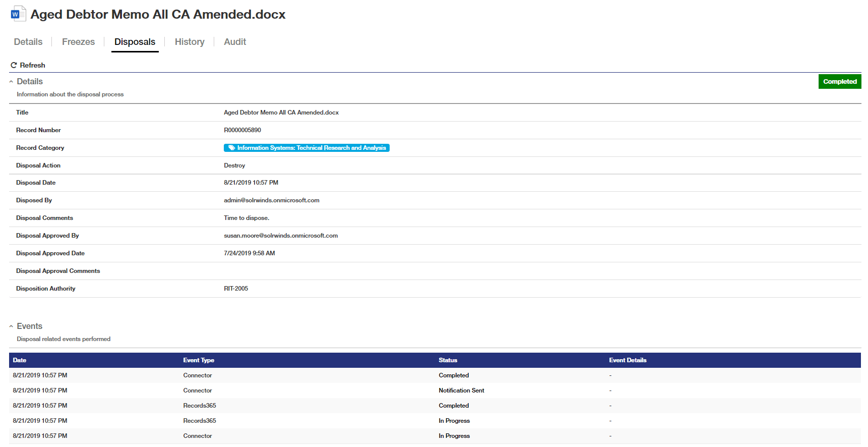
Task: Select disposal date 8/21/2019 10:57 PM value
Action: (251, 183)
